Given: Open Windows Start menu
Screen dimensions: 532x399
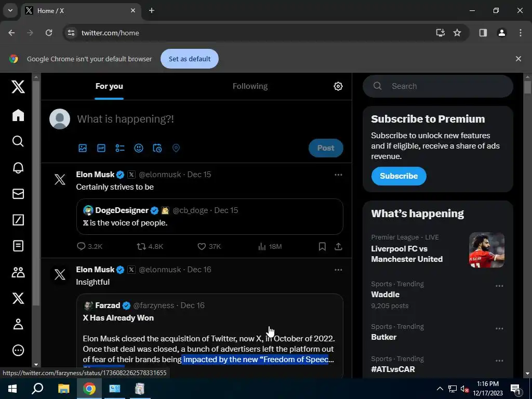Looking at the screenshot, I should coord(12,389).
